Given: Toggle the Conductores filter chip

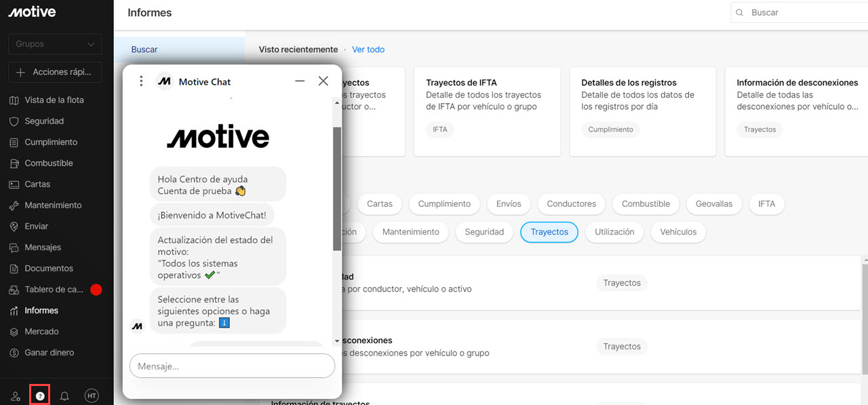Looking at the screenshot, I should click(572, 204).
